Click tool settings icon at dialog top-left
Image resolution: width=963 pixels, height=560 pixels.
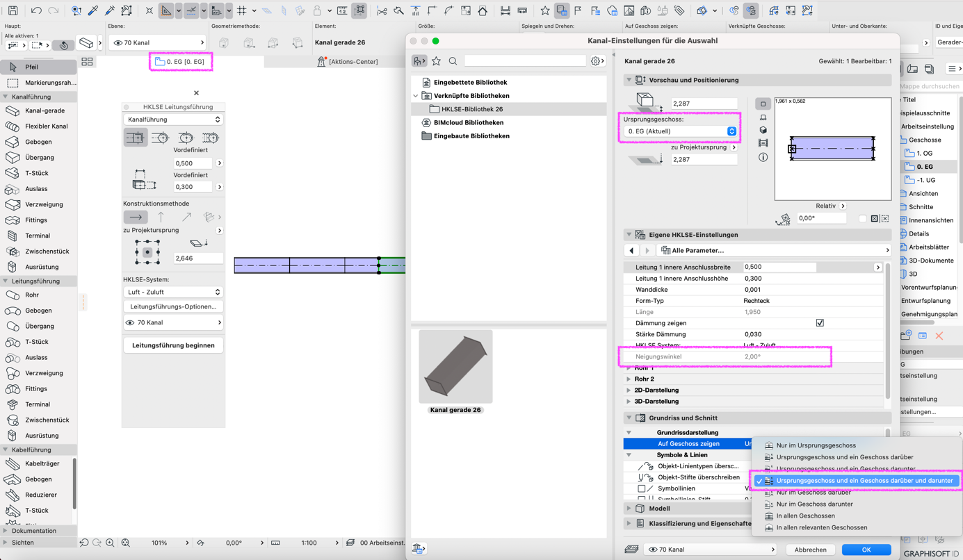pyautogui.click(x=419, y=61)
